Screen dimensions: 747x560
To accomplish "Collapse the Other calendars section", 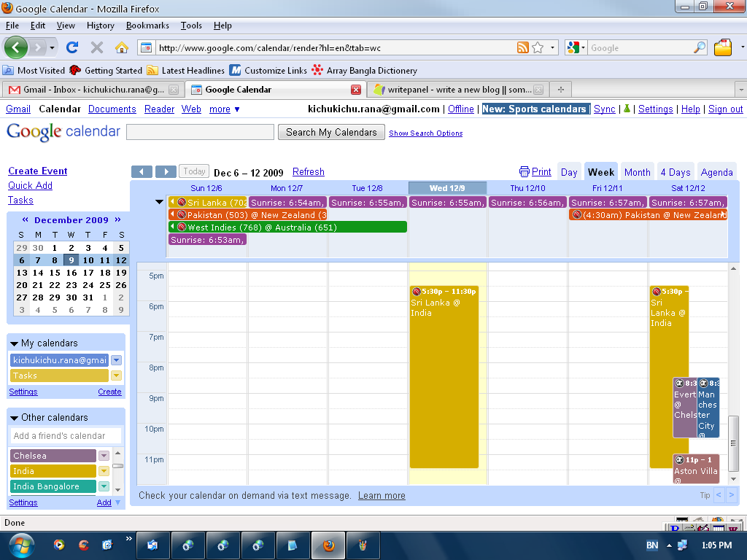I will click(x=14, y=418).
